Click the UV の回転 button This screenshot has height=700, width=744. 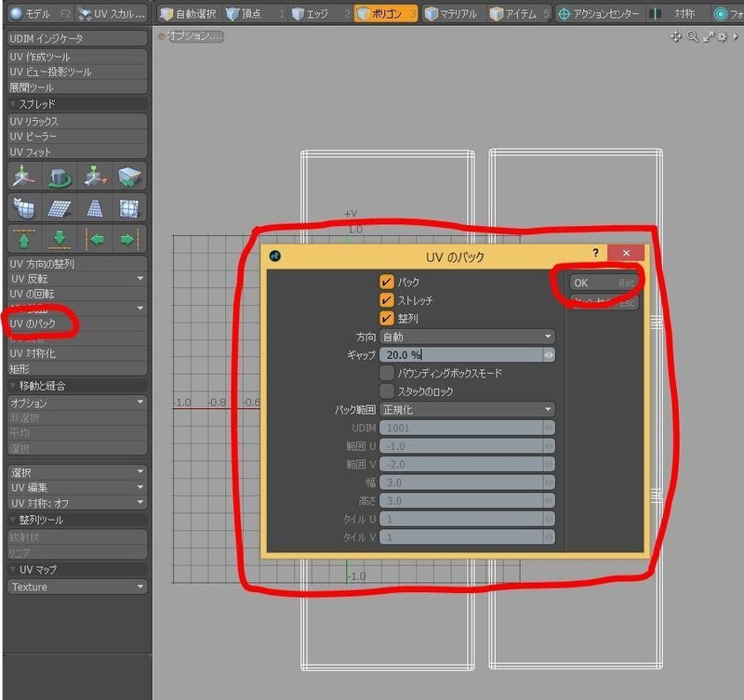click(77, 294)
